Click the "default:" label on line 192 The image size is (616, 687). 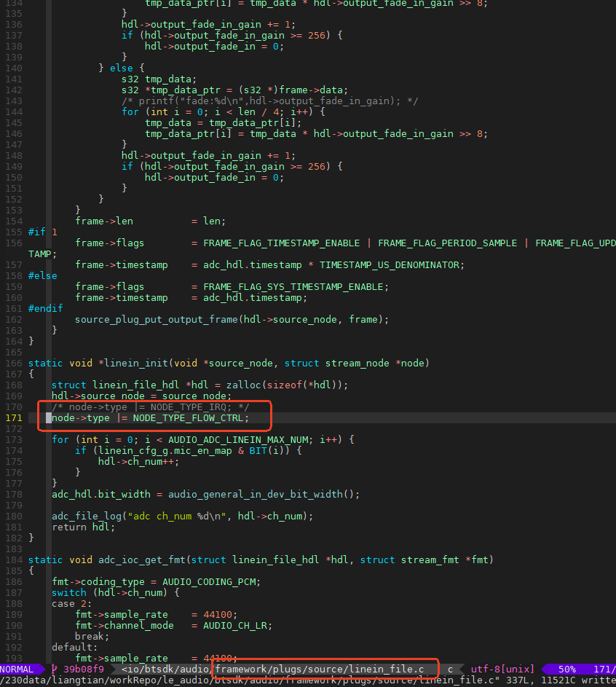pyautogui.click(x=74, y=647)
